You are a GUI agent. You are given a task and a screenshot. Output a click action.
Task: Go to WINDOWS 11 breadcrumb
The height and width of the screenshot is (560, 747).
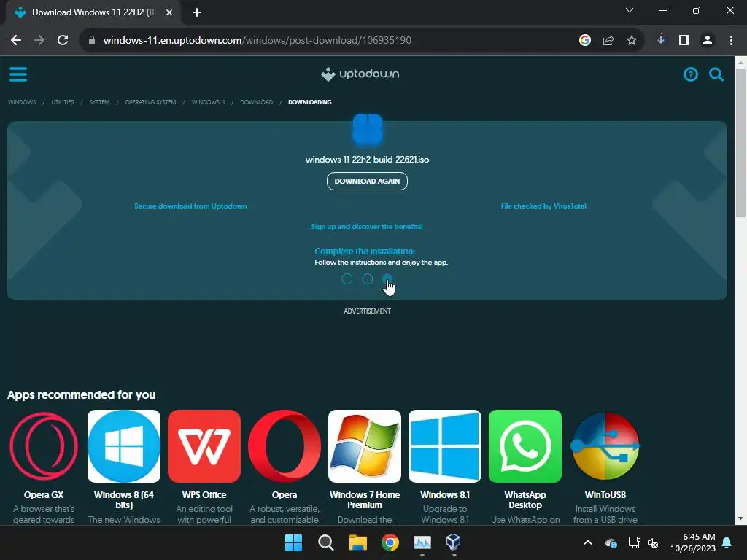[x=208, y=102]
